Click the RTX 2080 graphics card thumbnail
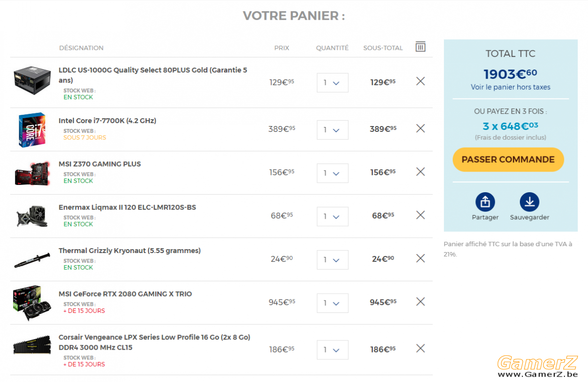Viewport: 588px width, 382px height. point(32,303)
